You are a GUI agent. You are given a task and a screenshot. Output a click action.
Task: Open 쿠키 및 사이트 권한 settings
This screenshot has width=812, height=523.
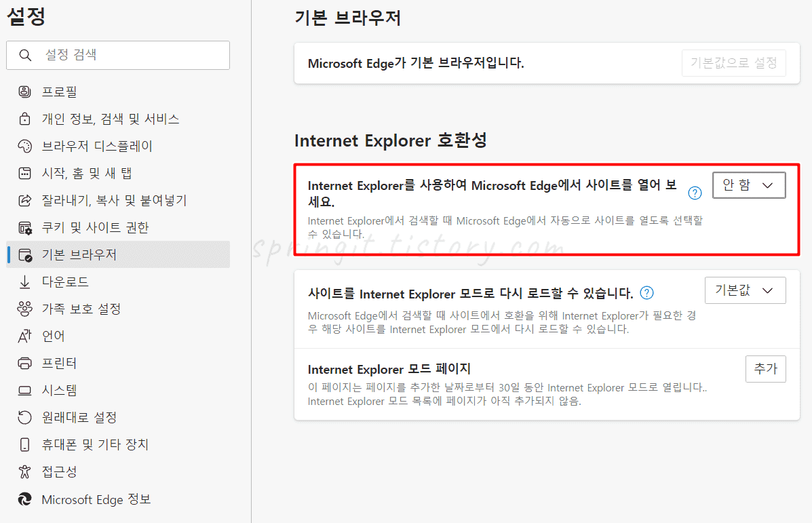(x=118, y=227)
